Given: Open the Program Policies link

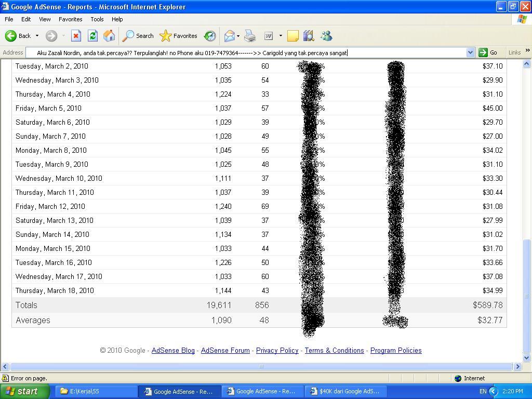Looking at the screenshot, I should click(x=396, y=351).
